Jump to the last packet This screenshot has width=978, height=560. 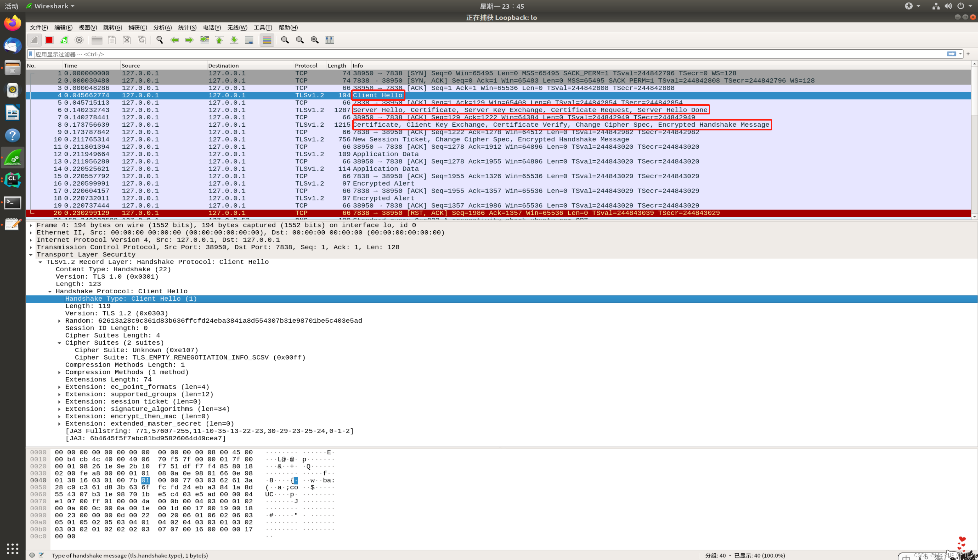point(234,40)
